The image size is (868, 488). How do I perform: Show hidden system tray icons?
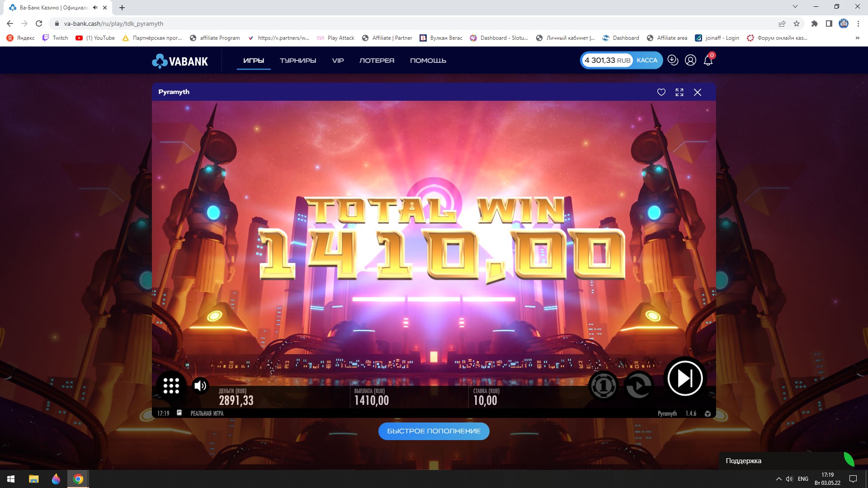(x=778, y=479)
